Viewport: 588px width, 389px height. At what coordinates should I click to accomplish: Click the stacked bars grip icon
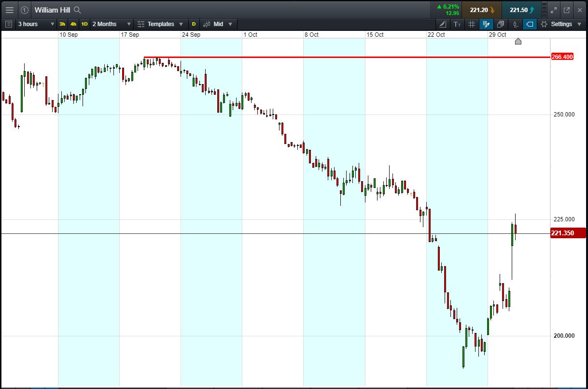point(545,10)
